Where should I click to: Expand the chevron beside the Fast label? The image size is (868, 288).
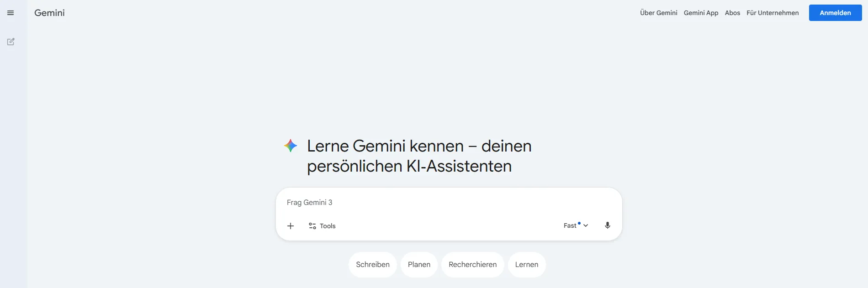pyautogui.click(x=586, y=225)
